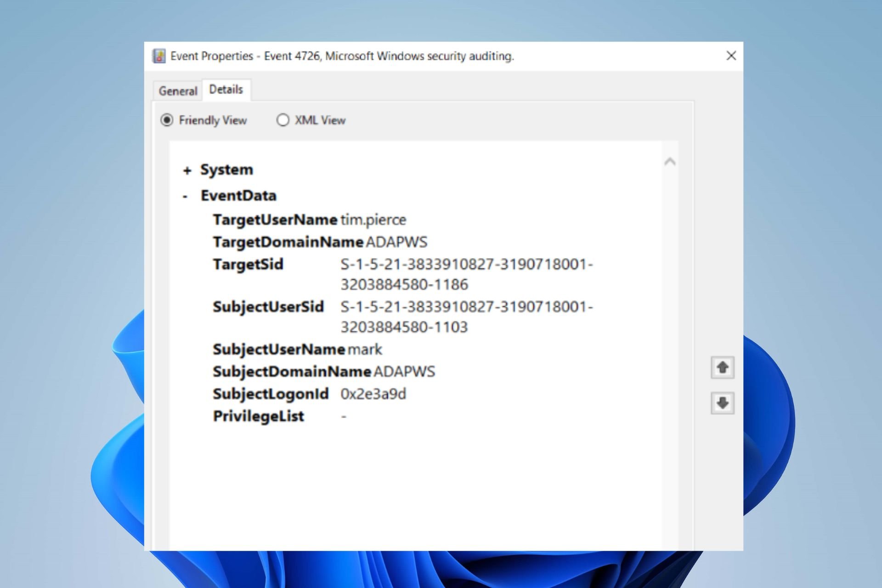Click the SubjectUserName label

[279, 350]
